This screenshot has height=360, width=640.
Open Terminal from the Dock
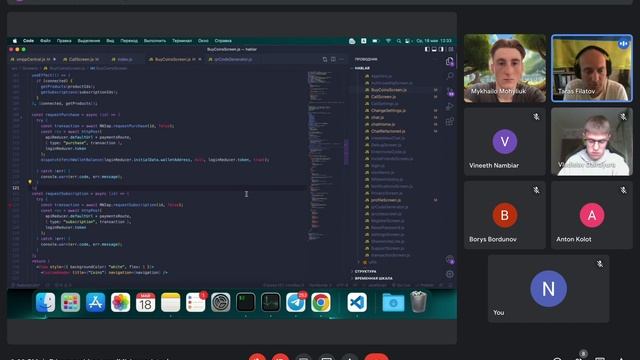coord(246,302)
